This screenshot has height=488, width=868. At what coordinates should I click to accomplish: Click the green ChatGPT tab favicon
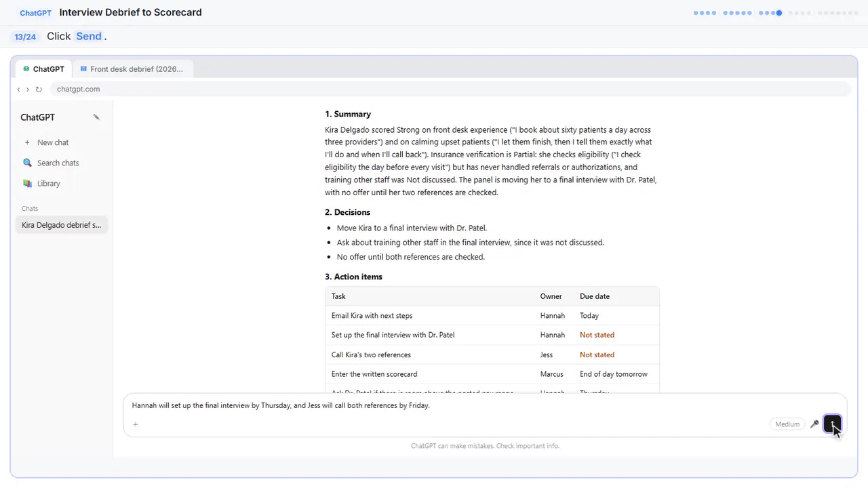26,69
